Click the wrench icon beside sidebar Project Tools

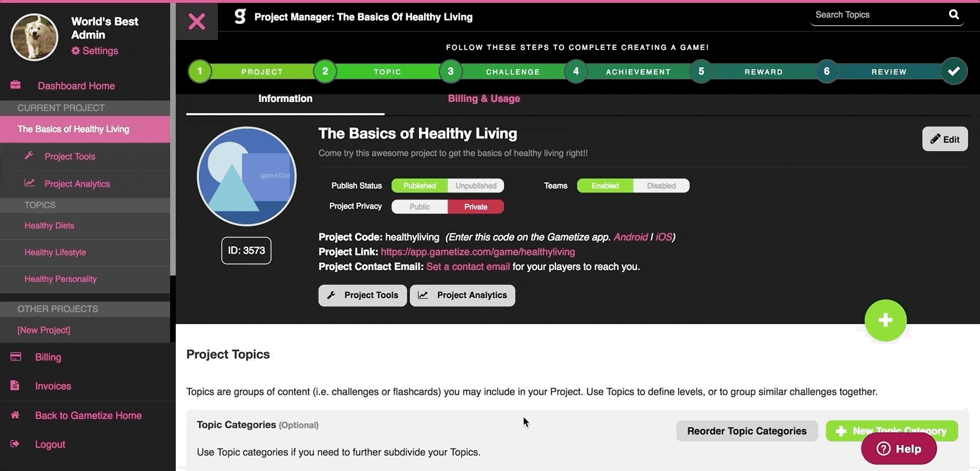point(29,155)
